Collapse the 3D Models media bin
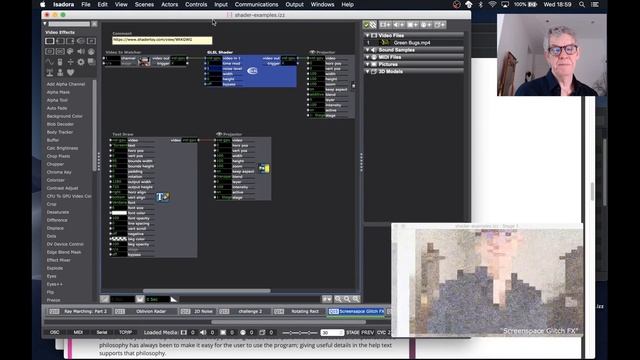 point(367,71)
